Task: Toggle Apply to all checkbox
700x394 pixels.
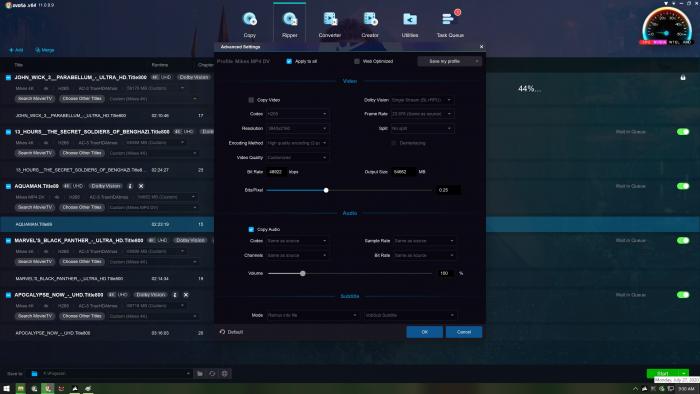Action: coord(289,61)
